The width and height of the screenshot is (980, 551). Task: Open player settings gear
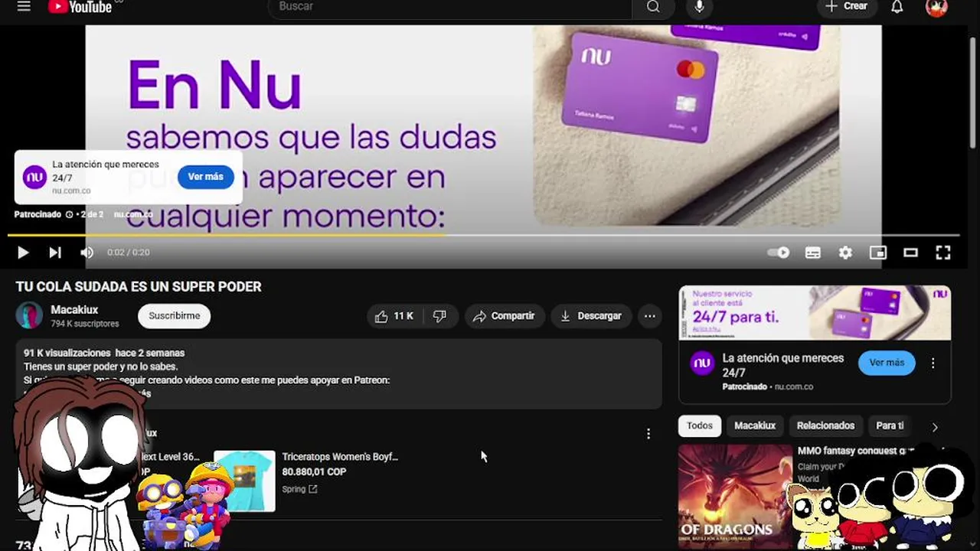(x=845, y=253)
